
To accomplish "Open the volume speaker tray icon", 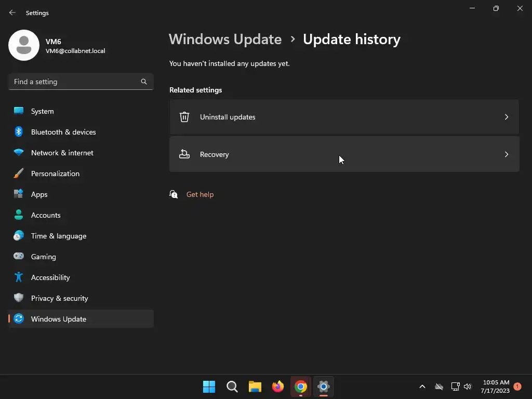I will click(x=468, y=387).
